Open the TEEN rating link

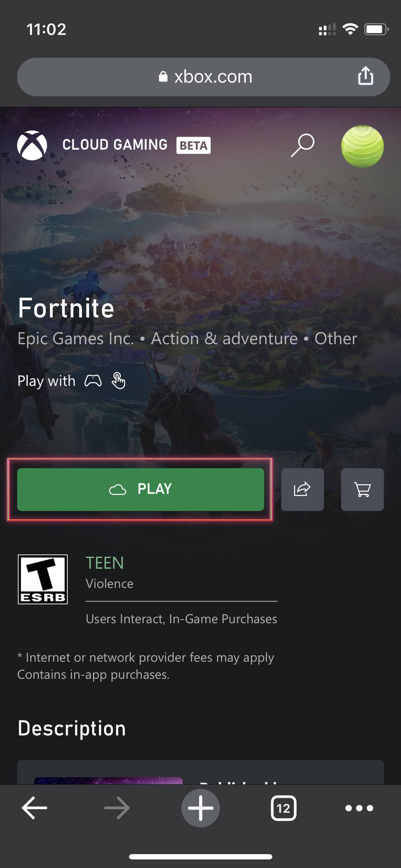click(x=105, y=563)
